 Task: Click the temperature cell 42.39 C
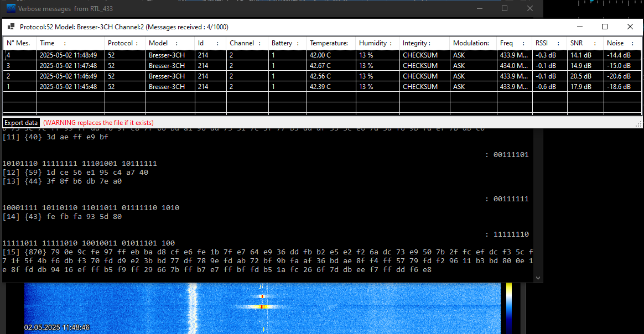331,87
